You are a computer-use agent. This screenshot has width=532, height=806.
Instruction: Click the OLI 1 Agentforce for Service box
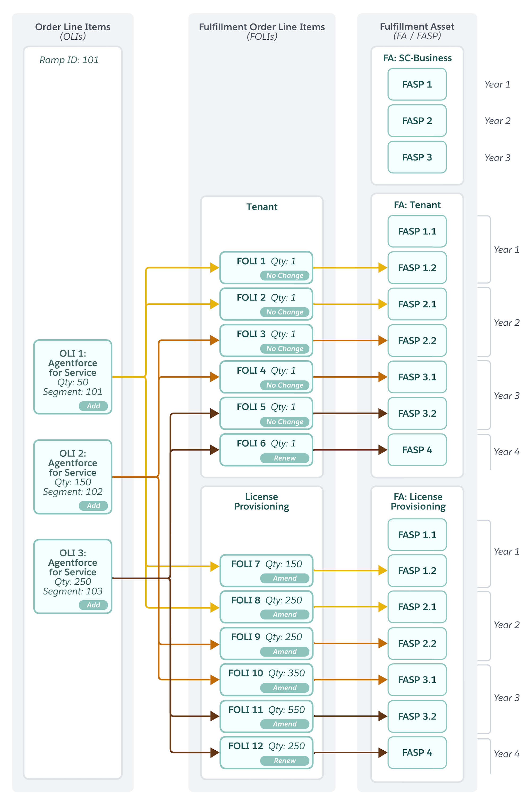pos(73,377)
